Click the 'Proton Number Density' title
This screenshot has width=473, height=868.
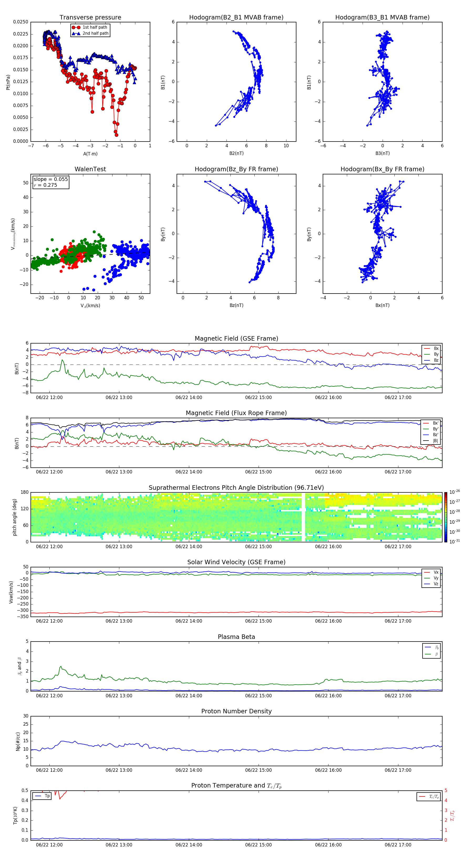point(236,711)
